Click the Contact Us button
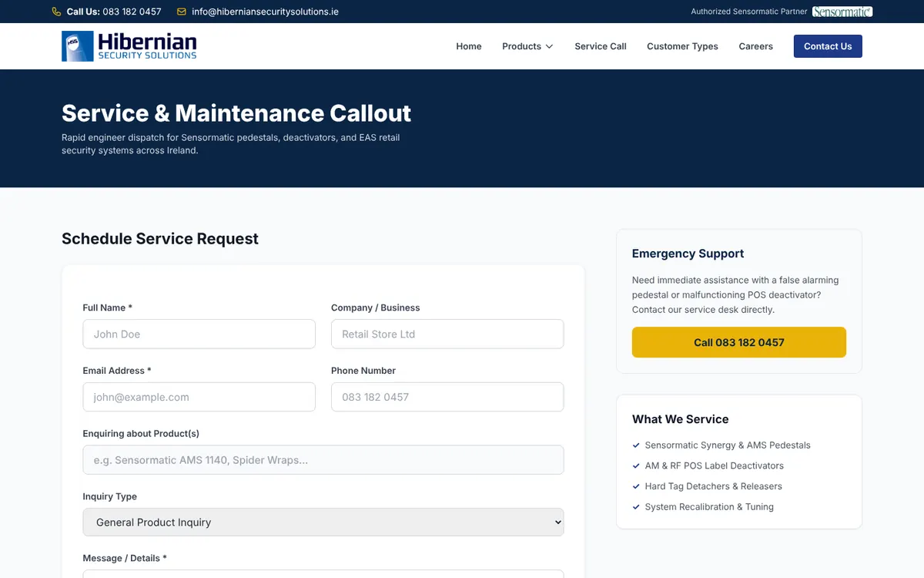The height and width of the screenshot is (578, 924). [x=828, y=46]
